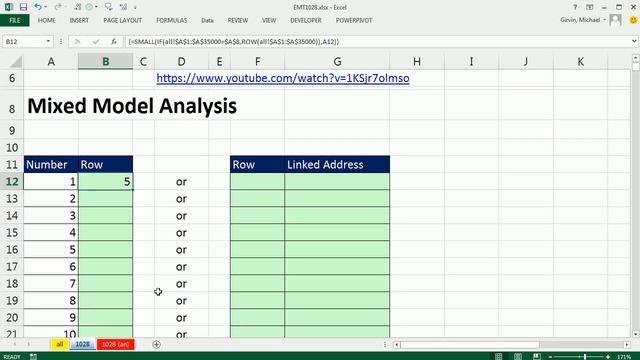This screenshot has width=640, height=360.
Task: Click the Number header cell
Action: click(51, 164)
